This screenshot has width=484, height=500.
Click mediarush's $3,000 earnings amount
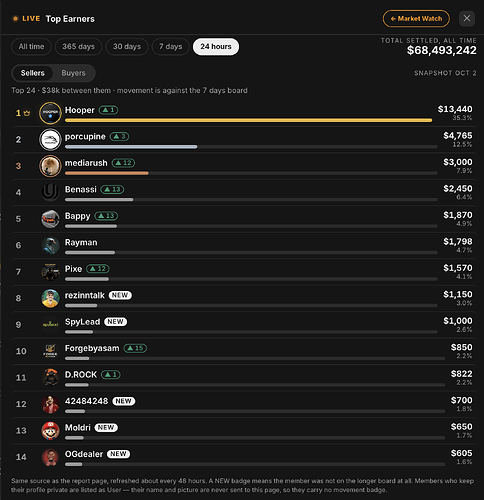457,162
